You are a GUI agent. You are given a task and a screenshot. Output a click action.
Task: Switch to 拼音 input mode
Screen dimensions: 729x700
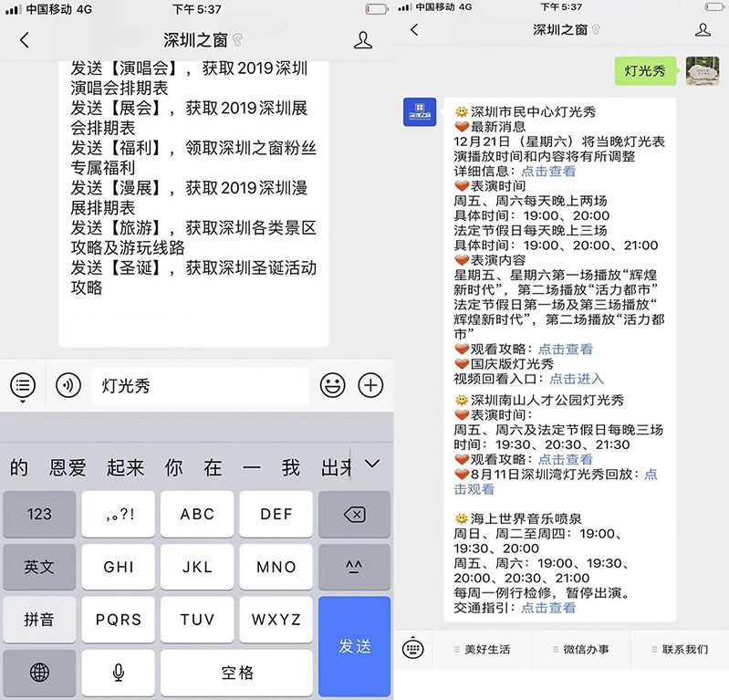coord(39,620)
